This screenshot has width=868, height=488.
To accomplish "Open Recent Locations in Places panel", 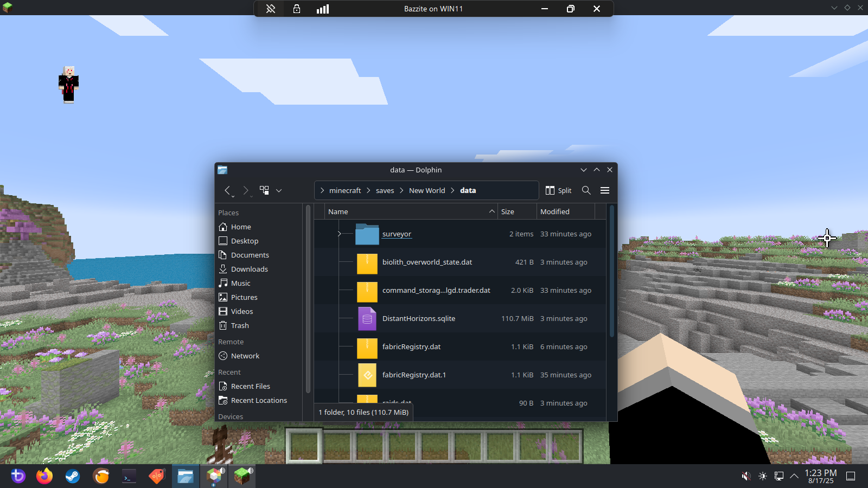I will (x=259, y=400).
